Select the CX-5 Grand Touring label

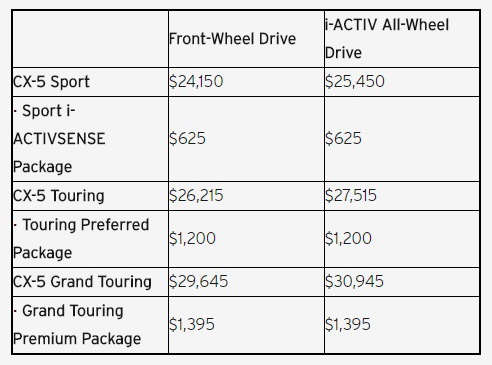coord(82,282)
